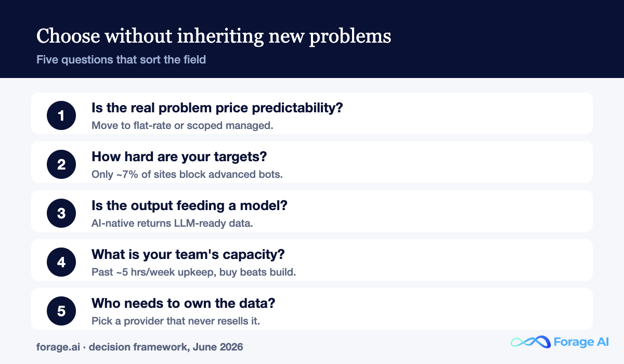Click 'Past ~5 hrs/week upkeep, buy beats build.'
This screenshot has height=364, width=624.
pyautogui.click(x=193, y=272)
